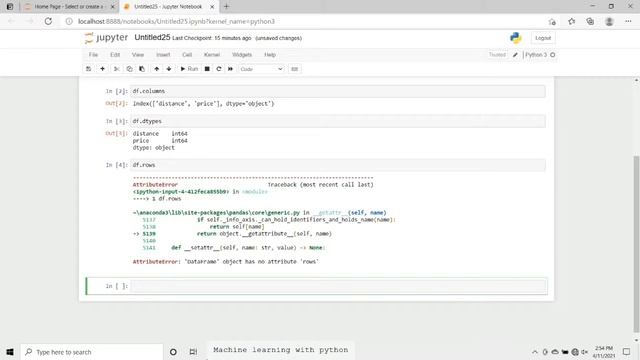Open the network icon in tray

point(575,352)
